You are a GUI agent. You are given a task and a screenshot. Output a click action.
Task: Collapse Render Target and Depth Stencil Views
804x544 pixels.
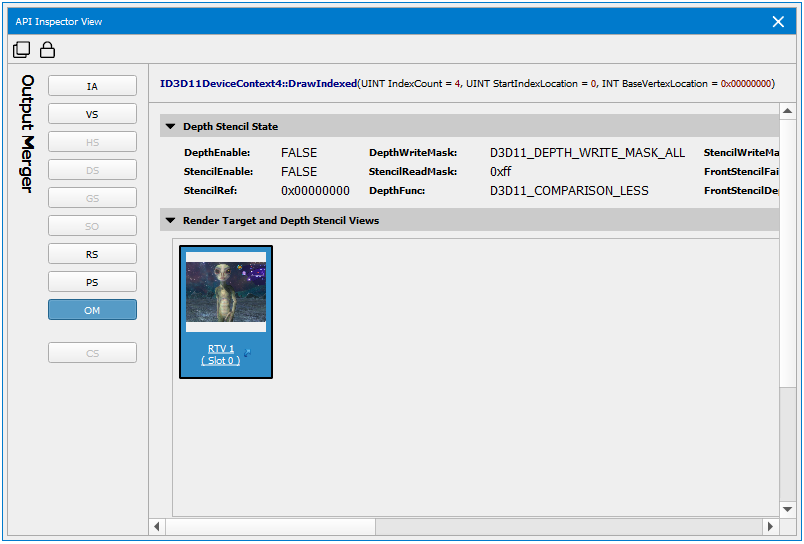click(170, 221)
